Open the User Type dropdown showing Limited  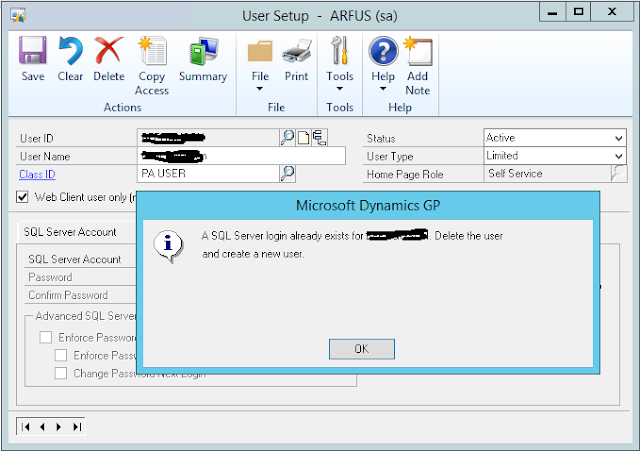555,156
